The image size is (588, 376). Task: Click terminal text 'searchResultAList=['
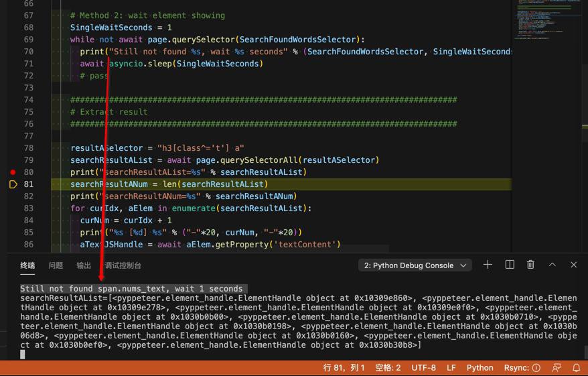(x=66, y=298)
